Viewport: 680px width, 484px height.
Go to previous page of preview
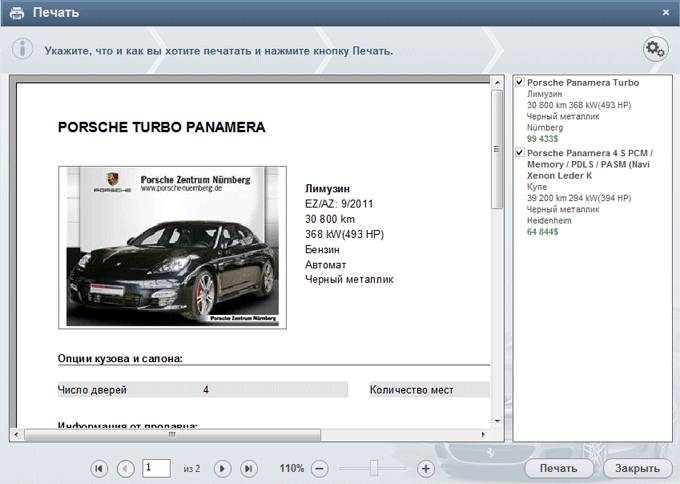pos(126,468)
